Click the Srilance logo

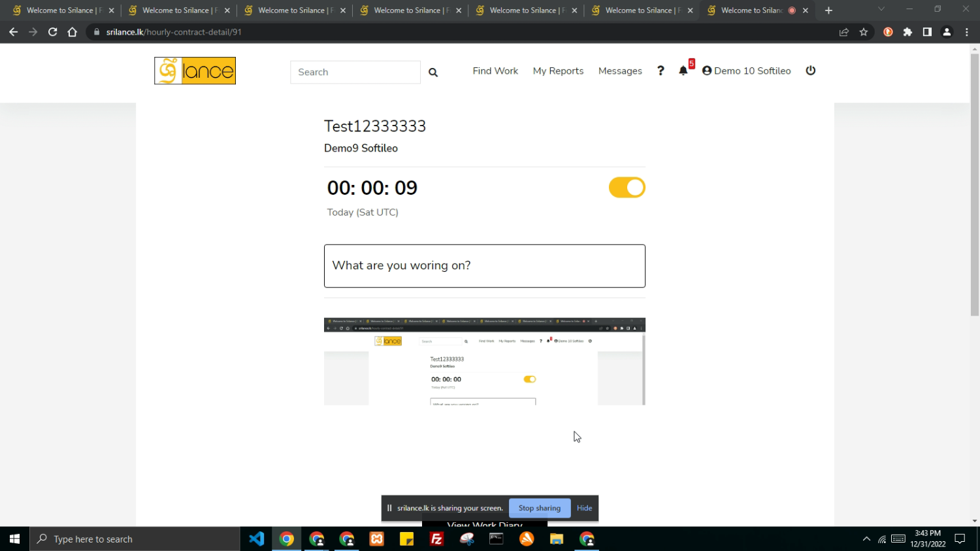point(195,71)
